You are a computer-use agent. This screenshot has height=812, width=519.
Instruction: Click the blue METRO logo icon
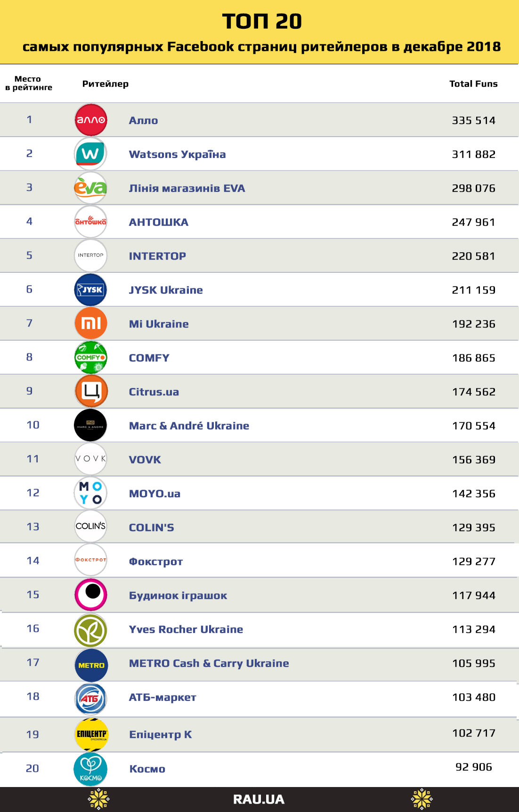(91, 665)
